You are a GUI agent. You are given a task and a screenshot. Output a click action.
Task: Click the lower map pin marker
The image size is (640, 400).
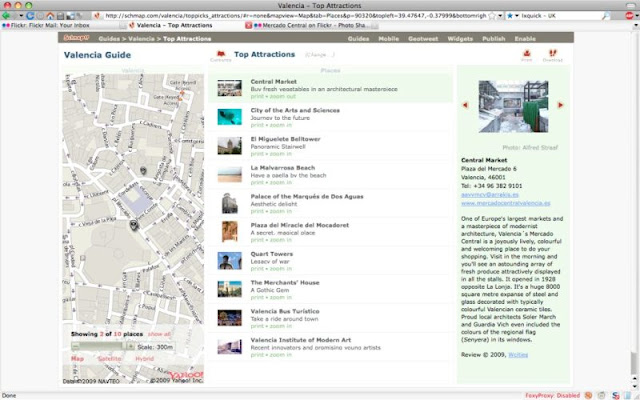[134, 224]
